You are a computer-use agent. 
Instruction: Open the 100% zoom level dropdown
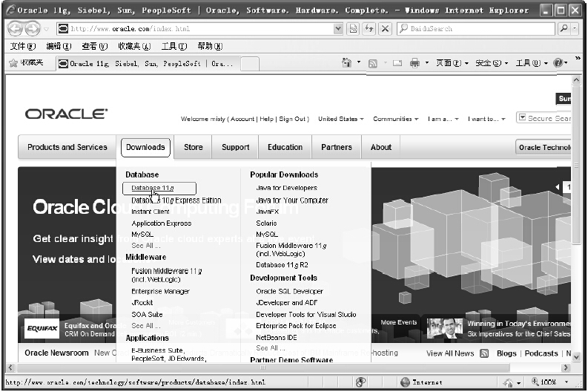point(566,382)
